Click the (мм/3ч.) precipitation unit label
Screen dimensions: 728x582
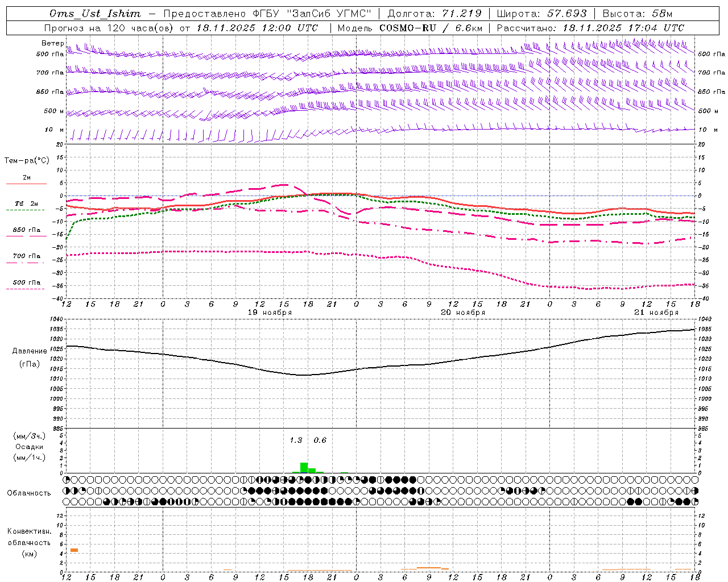(x=29, y=436)
